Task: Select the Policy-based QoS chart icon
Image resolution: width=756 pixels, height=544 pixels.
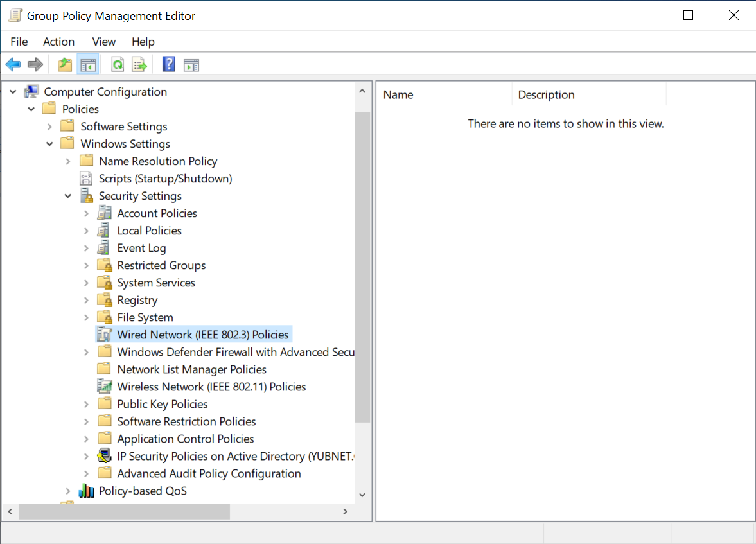Action: [86, 491]
